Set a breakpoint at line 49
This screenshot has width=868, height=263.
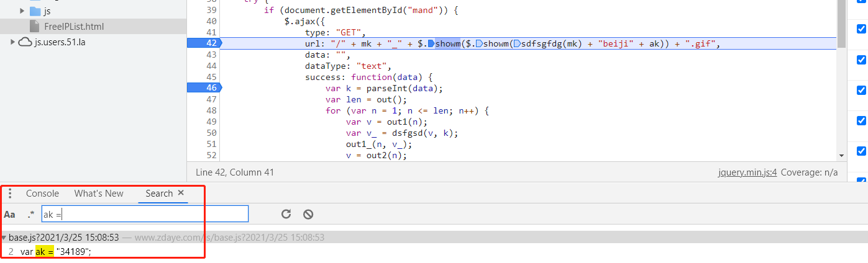211,122
